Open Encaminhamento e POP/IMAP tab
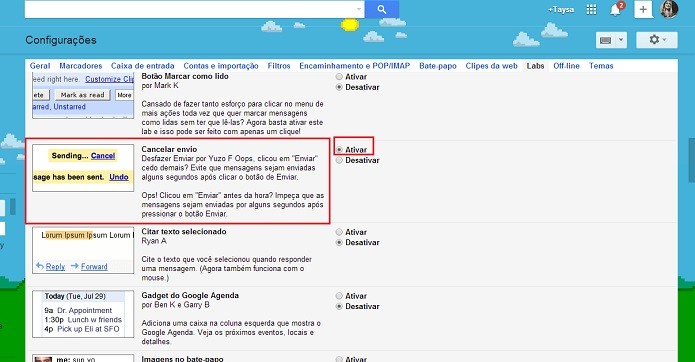This screenshot has height=362, width=695. coord(355,66)
